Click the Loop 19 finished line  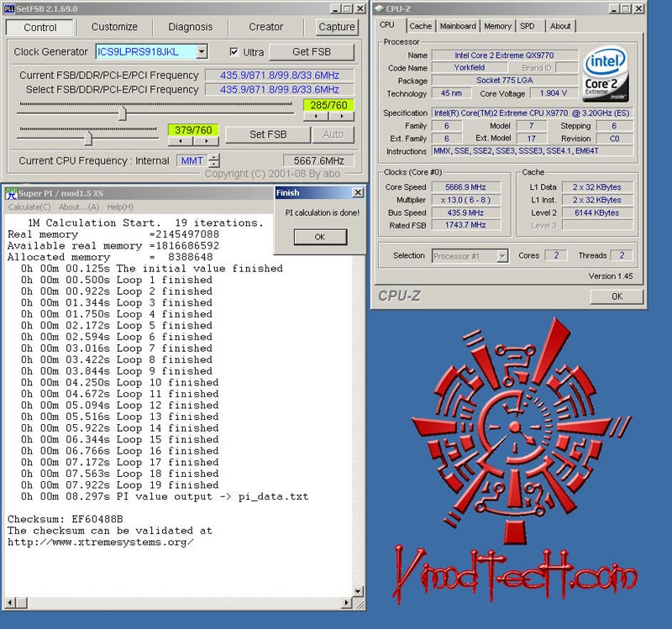(x=120, y=485)
